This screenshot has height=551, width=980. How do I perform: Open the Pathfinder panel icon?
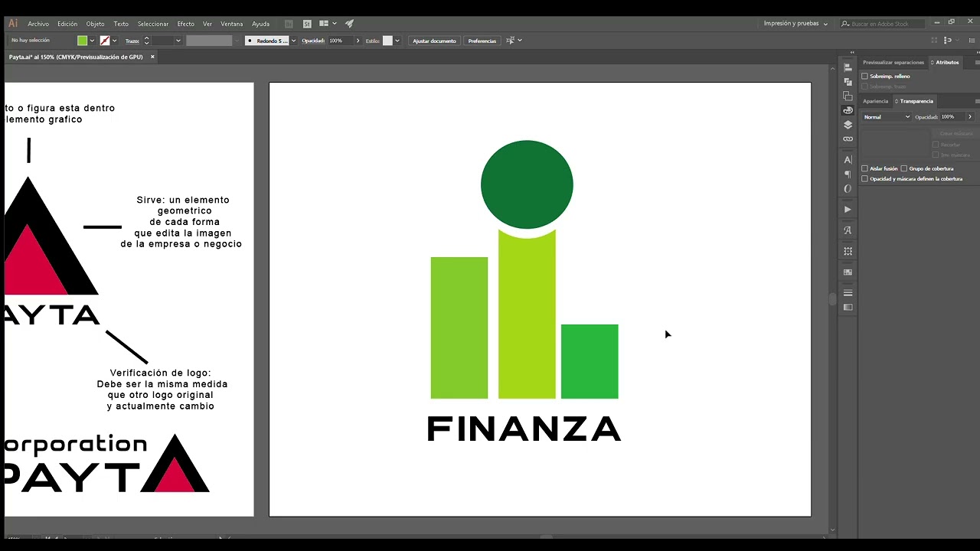(x=848, y=81)
